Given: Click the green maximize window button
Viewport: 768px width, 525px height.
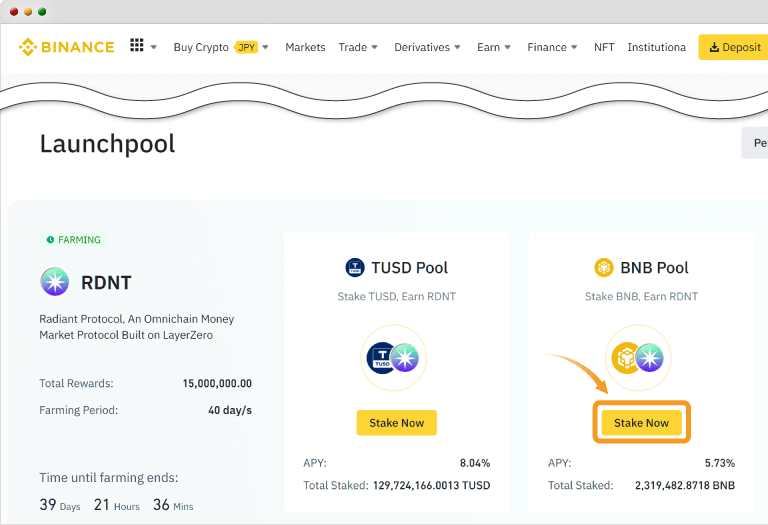Looking at the screenshot, I should (x=42, y=12).
